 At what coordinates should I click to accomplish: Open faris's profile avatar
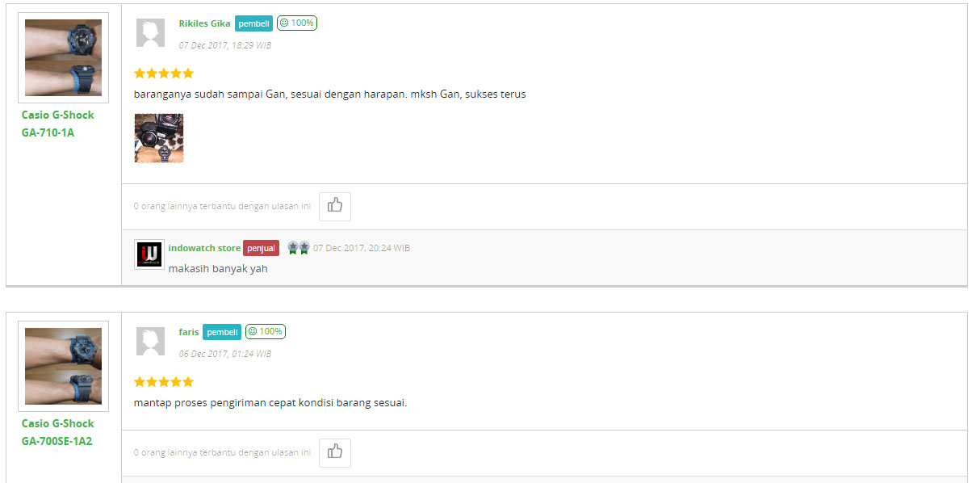[151, 342]
